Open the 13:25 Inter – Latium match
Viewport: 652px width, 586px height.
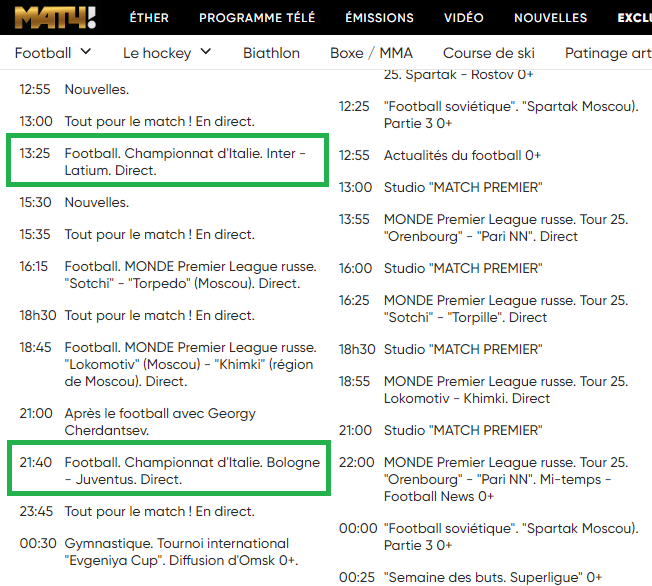tap(167, 162)
